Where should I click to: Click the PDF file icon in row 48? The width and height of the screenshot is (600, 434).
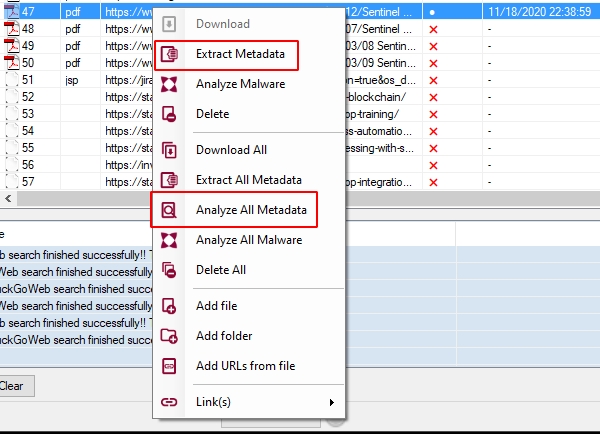tap(12, 29)
